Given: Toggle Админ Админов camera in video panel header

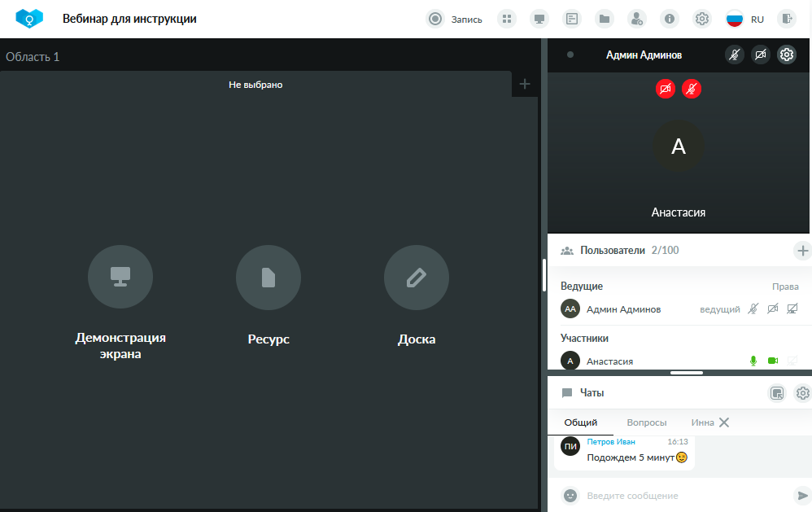Looking at the screenshot, I should click(x=761, y=55).
